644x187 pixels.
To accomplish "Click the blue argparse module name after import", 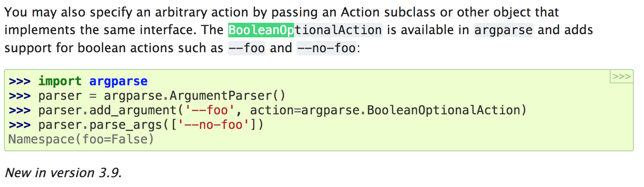I will point(118,81).
